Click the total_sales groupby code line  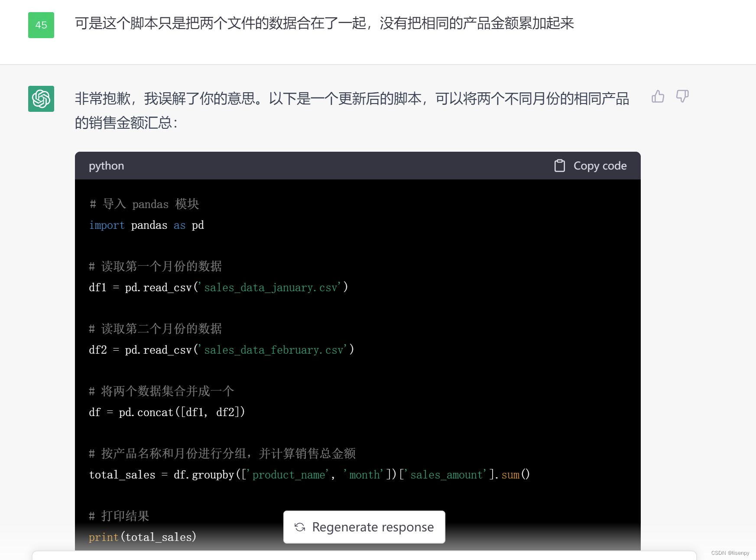pos(309,475)
